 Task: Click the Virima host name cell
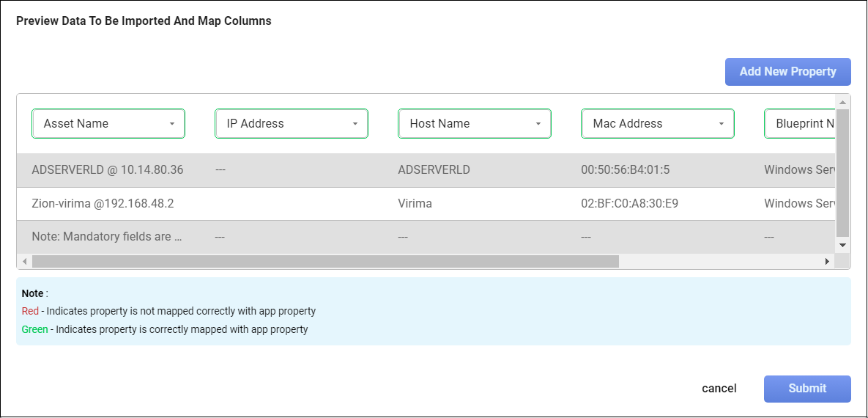415,204
